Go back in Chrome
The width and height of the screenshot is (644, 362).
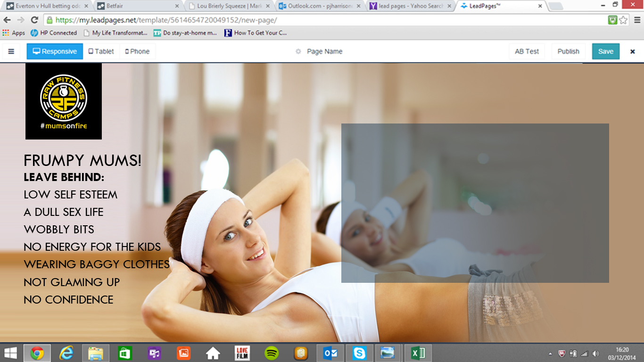point(7,20)
